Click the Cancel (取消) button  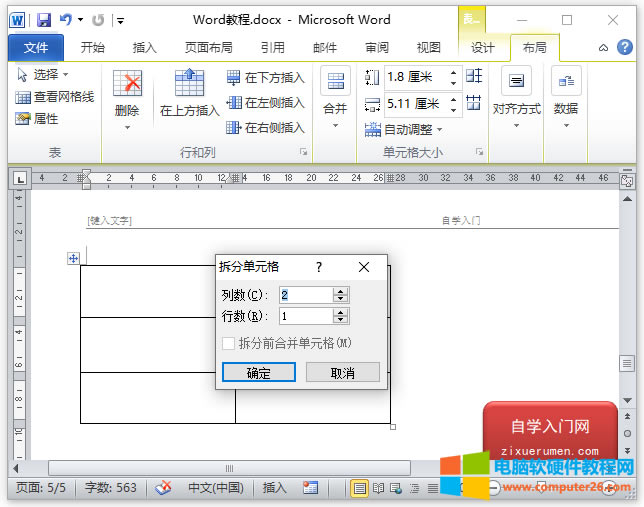pyautogui.click(x=343, y=372)
